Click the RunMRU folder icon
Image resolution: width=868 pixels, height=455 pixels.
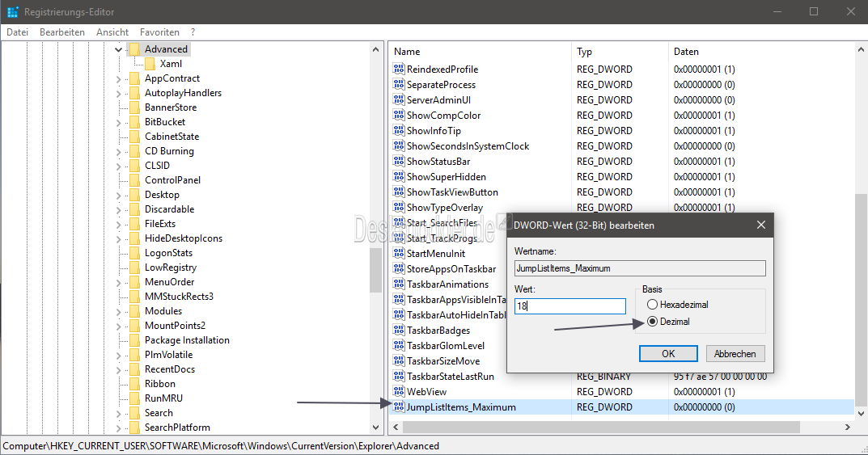[134, 398]
